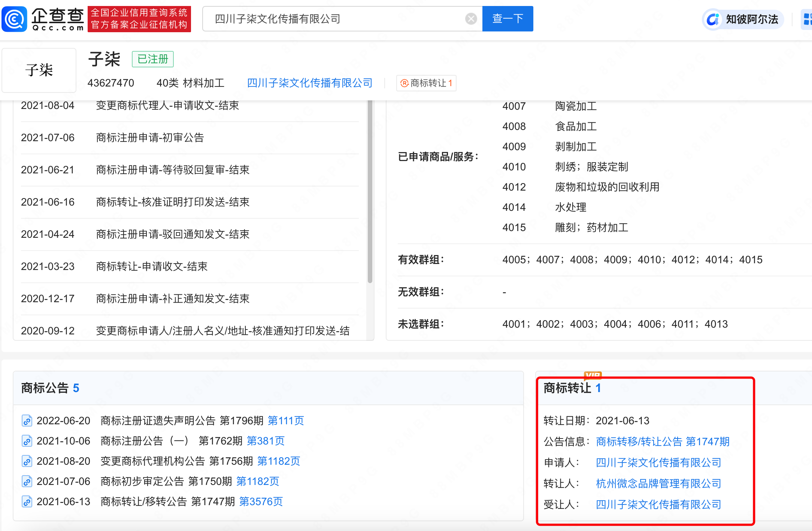The image size is (812, 531).
Task: Click the 4015 雕刻；药材加工 row
Action: click(x=565, y=228)
